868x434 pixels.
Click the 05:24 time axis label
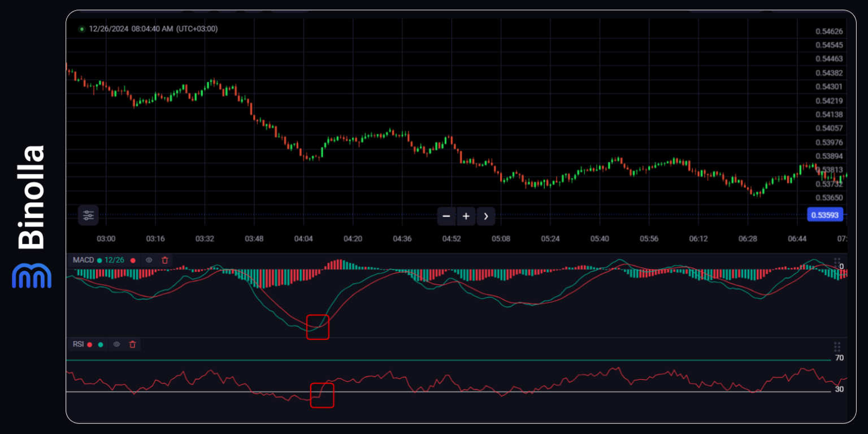pyautogui.click(x=550, y=239)
